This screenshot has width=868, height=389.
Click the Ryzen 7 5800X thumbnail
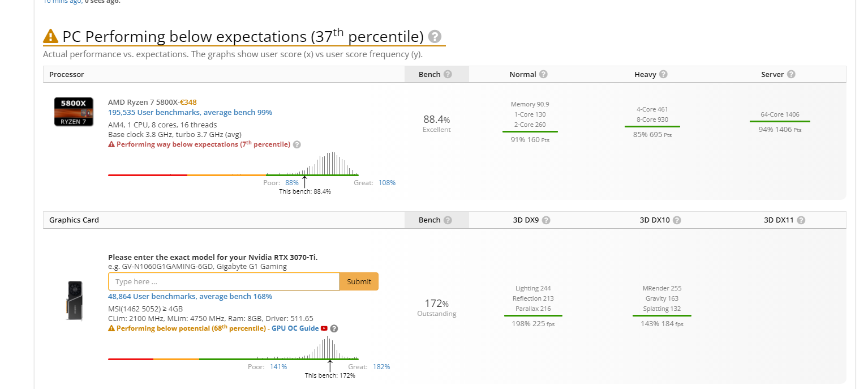(74, 112)
